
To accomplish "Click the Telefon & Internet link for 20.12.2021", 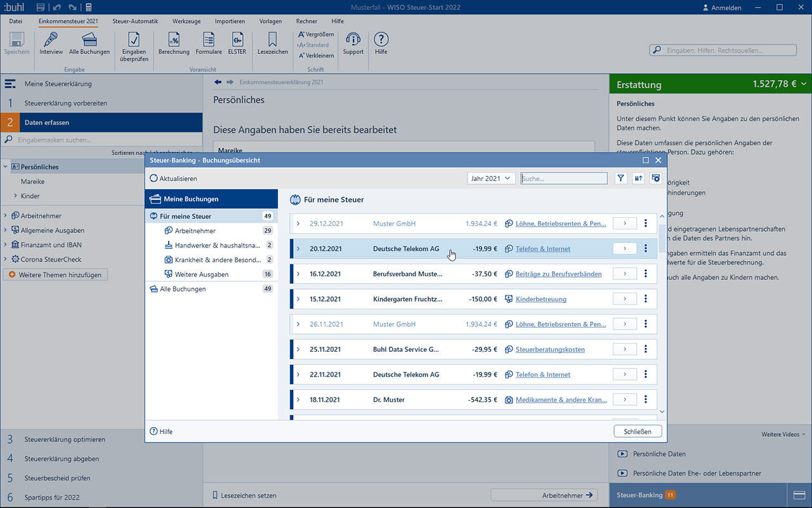I will pyautogui.click(x=542, y=249).
